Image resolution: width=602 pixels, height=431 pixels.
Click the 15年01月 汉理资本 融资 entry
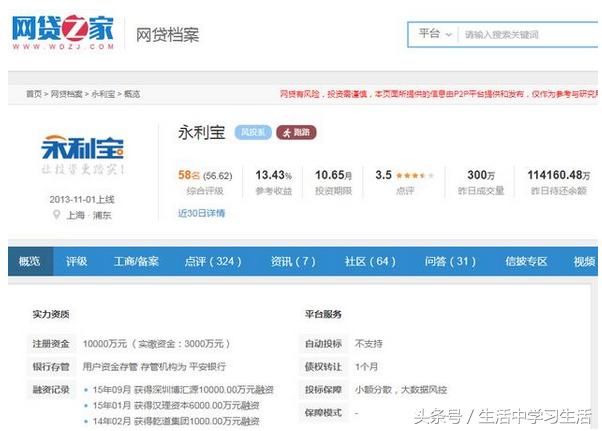coord(176,405)
